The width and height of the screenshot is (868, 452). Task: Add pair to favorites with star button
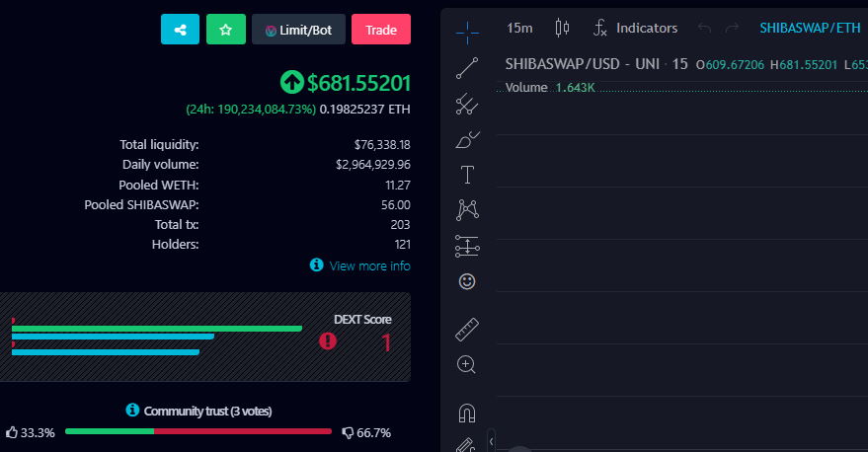[226, 30]
